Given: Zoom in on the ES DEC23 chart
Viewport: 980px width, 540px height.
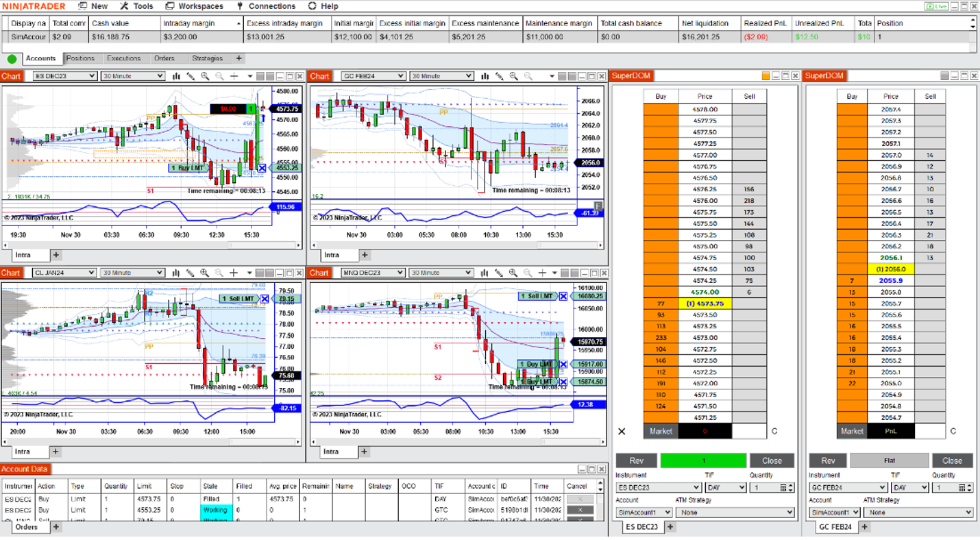Looking at the screenshot, I should pyautogui.click(x=205, y=76).
